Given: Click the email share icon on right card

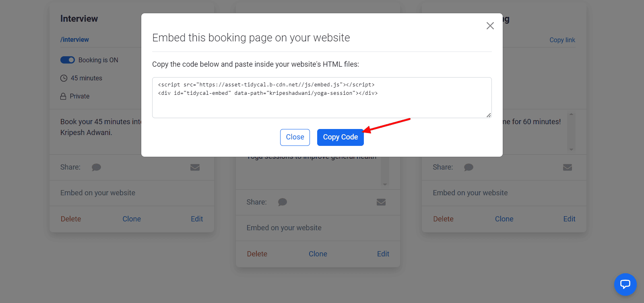Looking at the screenshot, I should [568, 167].
